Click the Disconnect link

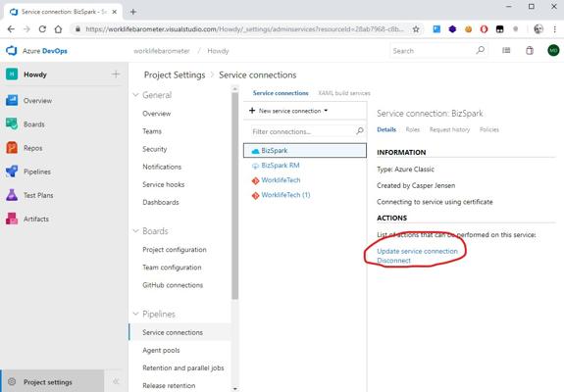click(x=393, y=261)
